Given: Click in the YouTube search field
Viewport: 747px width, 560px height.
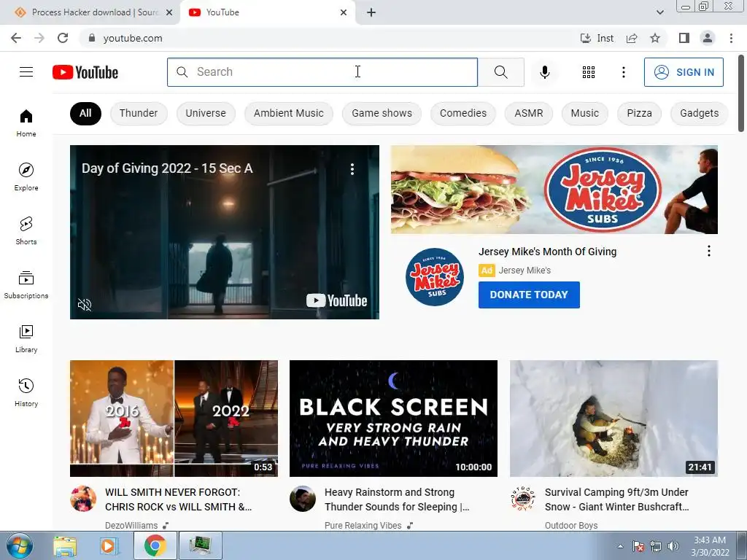Looking at the screenshot, I should point(322,72).
